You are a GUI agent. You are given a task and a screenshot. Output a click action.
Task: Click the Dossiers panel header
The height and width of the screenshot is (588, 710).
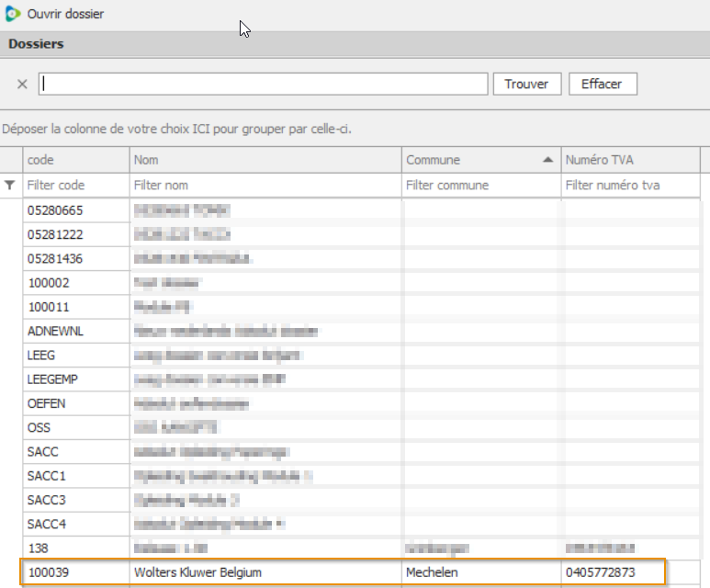point(355,44)
